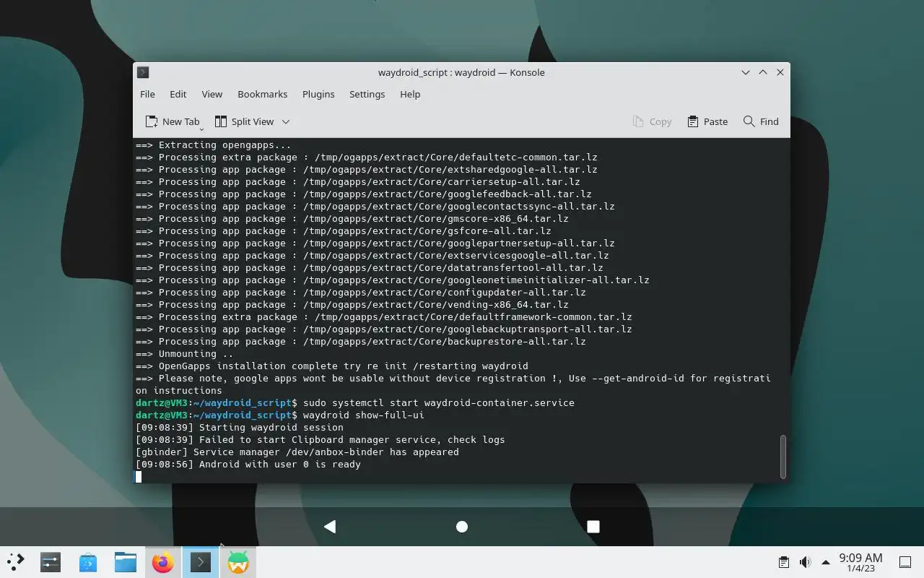
Task: Click the vending-x86_64.tar.lz package line
Action: coord(352,305)
